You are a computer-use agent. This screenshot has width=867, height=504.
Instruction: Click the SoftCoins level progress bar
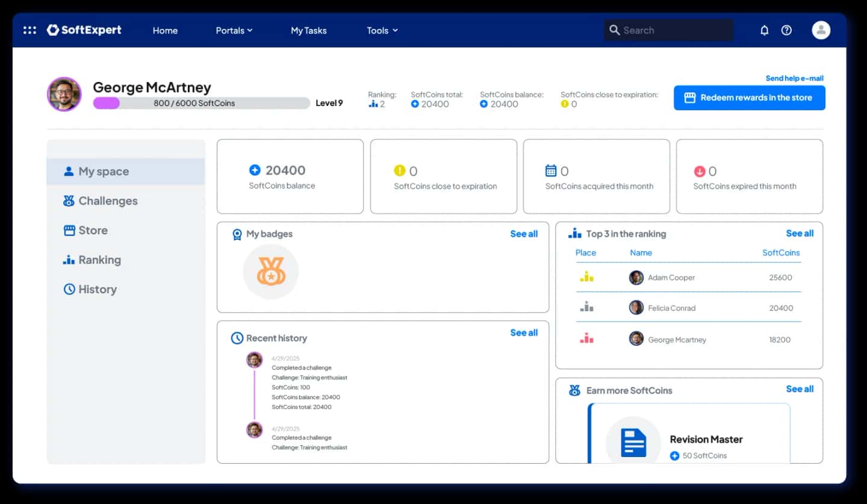[201, 103]
